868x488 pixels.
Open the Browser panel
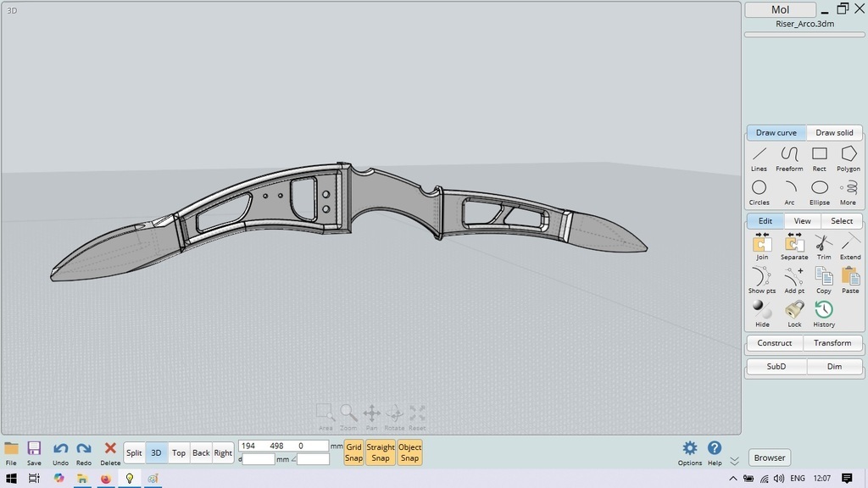(770, 457)
